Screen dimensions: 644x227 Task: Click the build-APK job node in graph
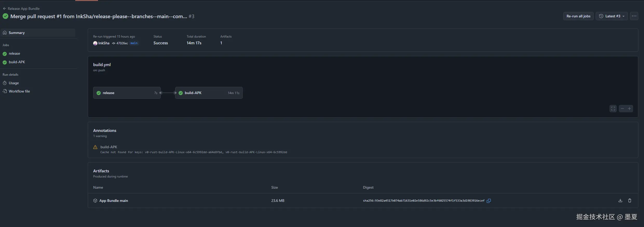pos(209,93)
